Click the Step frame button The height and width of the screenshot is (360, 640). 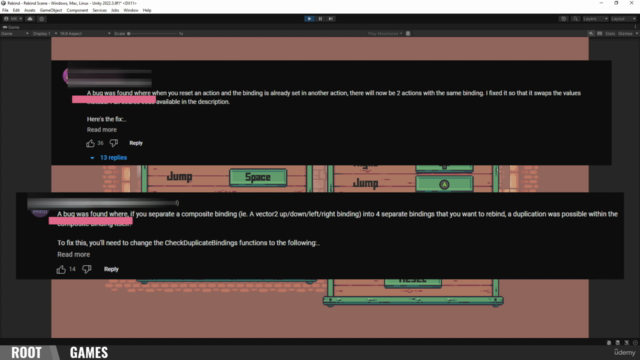[331, 19]
